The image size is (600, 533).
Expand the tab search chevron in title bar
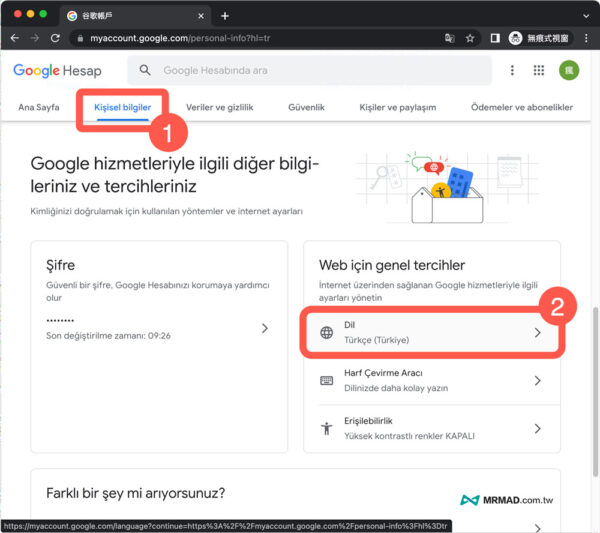pyautogui.click(x=586, y=16)
